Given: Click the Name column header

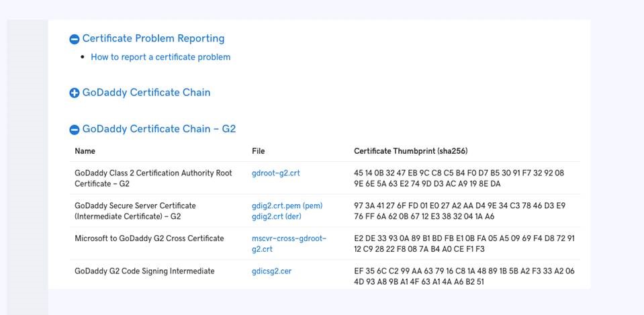Looking at the screenshot, I should [x=85, y=151].
